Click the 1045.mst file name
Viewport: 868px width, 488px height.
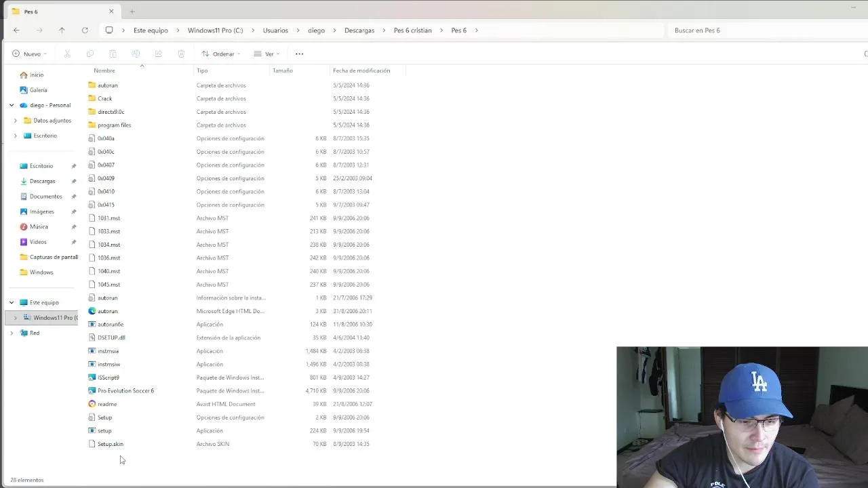click(x=108, y=285)
